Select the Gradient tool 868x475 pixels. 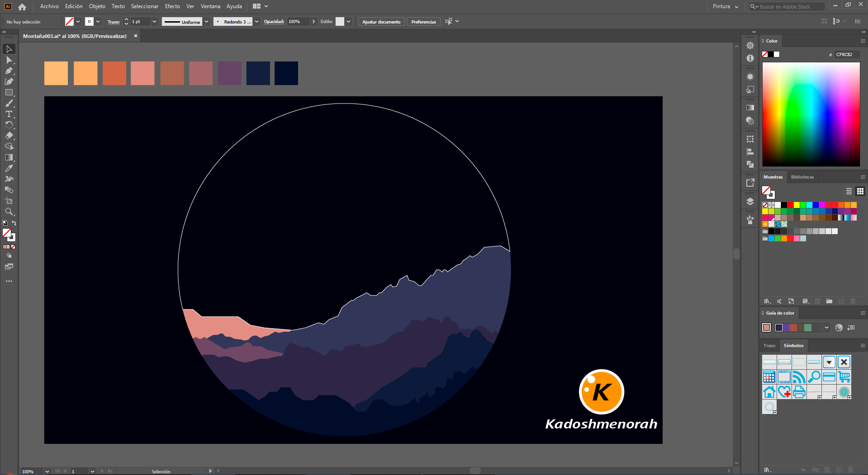pyautogui.click(x=9, y=157)
